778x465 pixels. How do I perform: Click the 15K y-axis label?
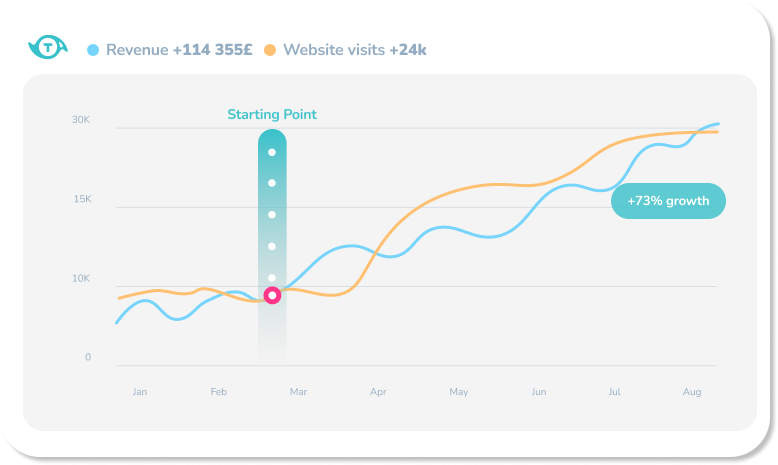(x=81, y=199)
